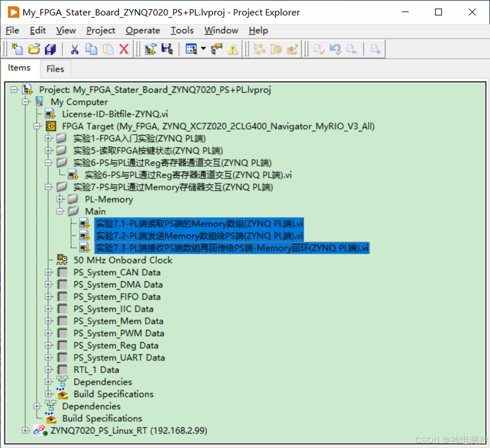Open the Help menu

pos(258,31)
